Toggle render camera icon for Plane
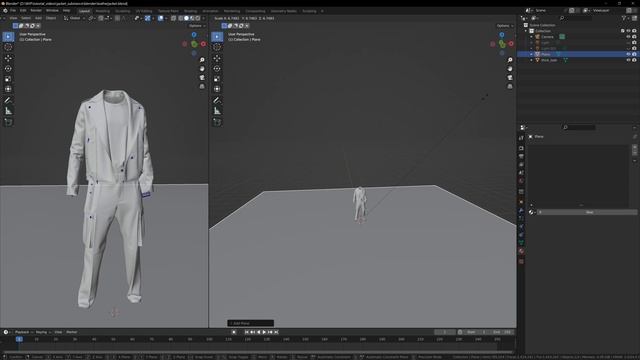Viewport: 640px width, 360px height. point(634,54)
